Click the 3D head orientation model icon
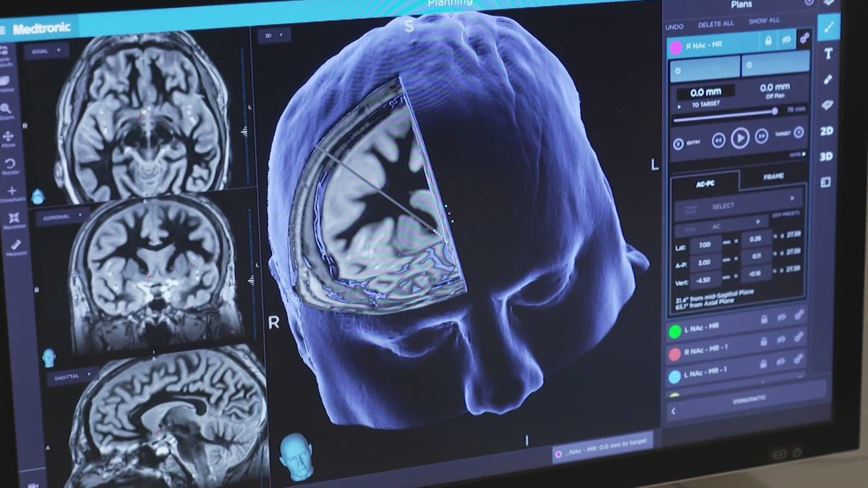 pos(296,457)
